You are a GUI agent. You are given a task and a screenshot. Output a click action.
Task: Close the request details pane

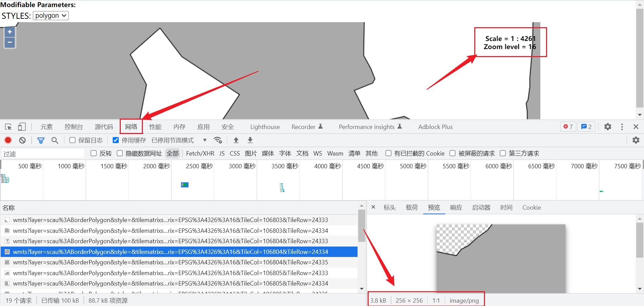tap(373, 207)
